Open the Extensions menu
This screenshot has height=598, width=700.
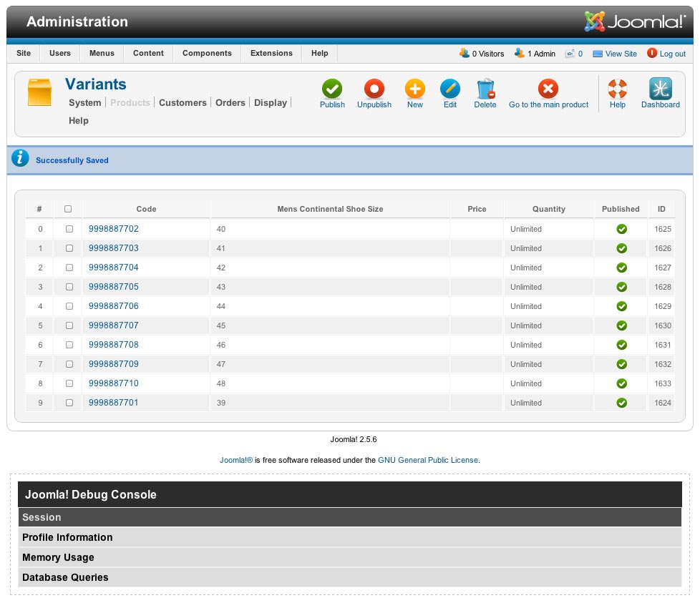(271, 53)
